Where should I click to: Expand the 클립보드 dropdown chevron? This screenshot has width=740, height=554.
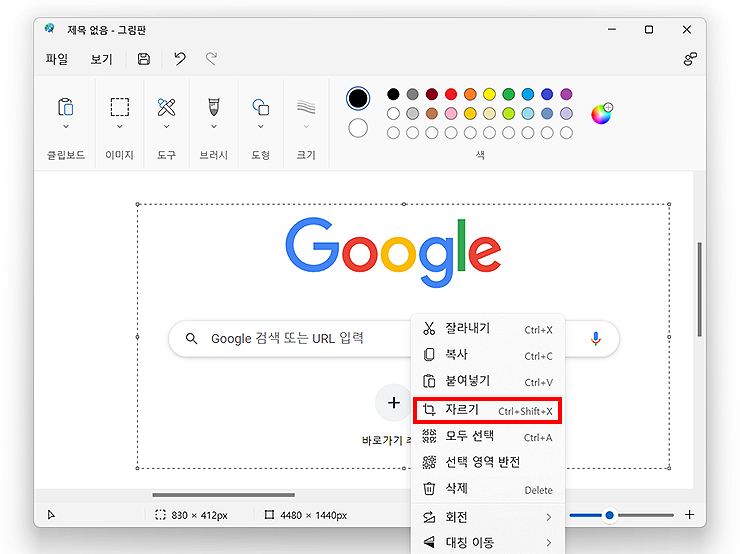(66, 126)
